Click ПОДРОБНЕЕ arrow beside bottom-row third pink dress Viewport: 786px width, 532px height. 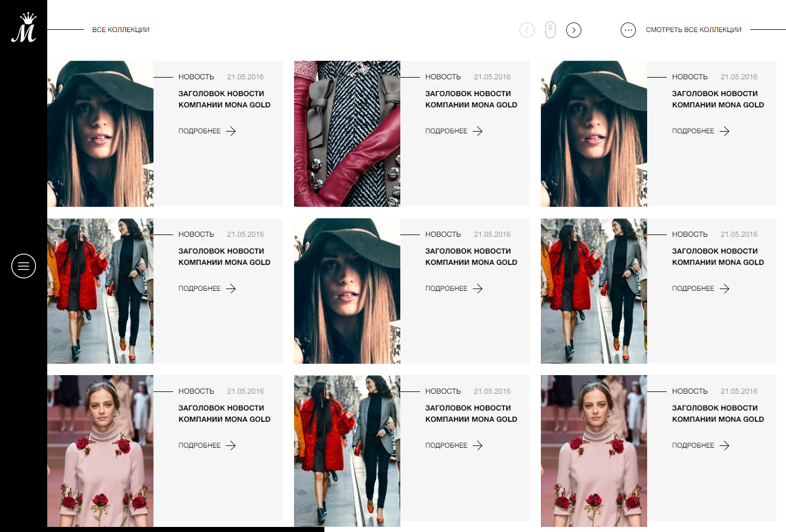coord(725,445)
